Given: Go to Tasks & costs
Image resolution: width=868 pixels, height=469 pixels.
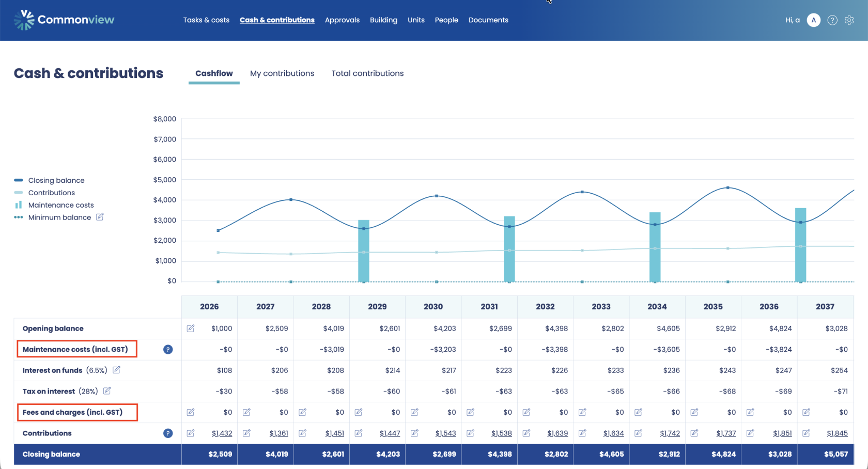Looking at the screenshot, I should [x=206, y=20].
